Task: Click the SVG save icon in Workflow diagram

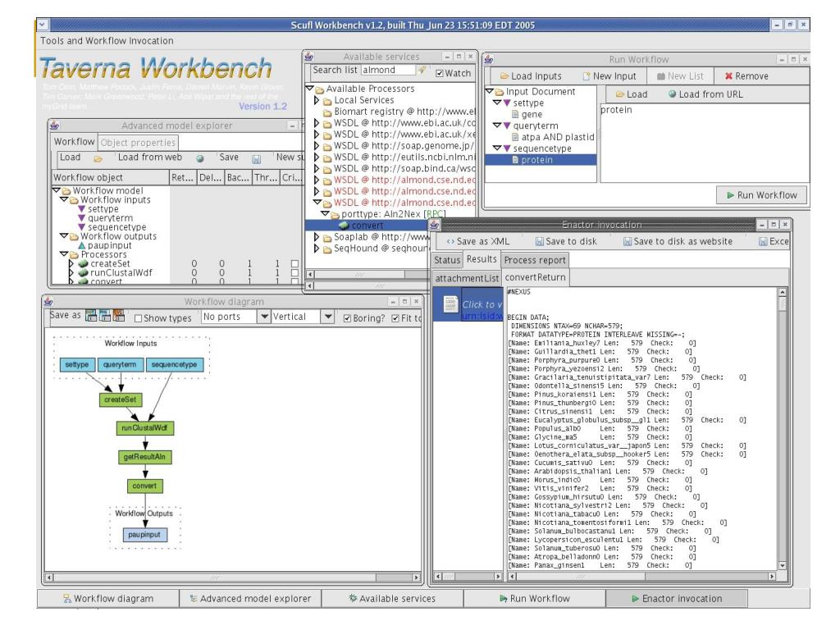Action: (118, 316)
